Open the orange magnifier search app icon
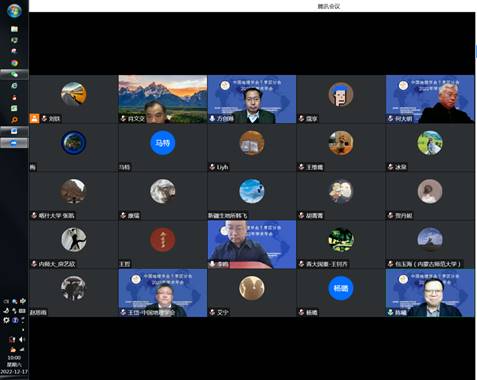This screenshot has width=477, height=380. [14, 119]
